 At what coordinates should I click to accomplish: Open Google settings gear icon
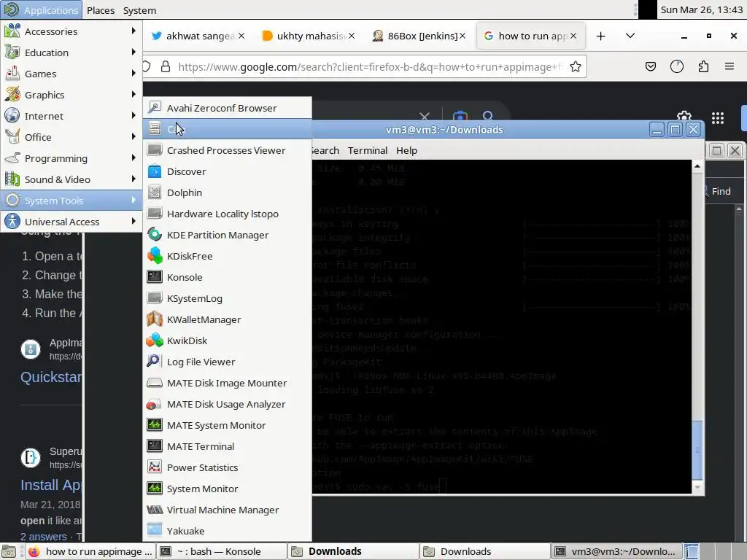(x=684, y=116)
